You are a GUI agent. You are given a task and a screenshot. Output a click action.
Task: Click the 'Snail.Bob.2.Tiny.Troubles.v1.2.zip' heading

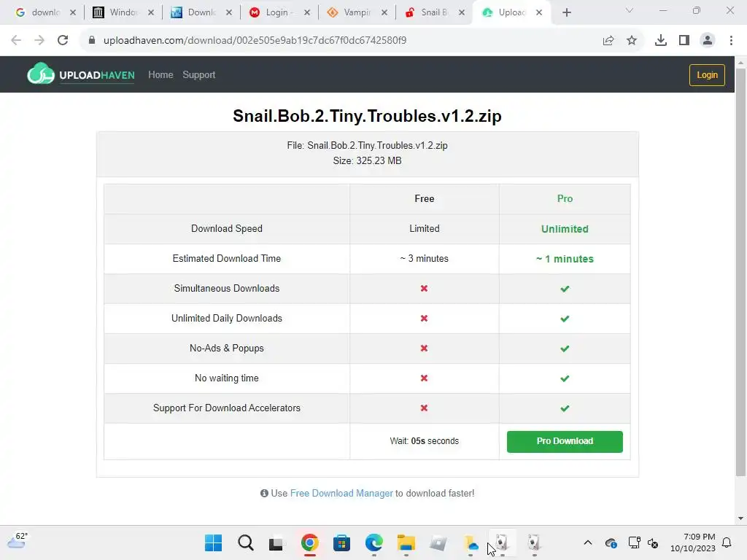367,116
